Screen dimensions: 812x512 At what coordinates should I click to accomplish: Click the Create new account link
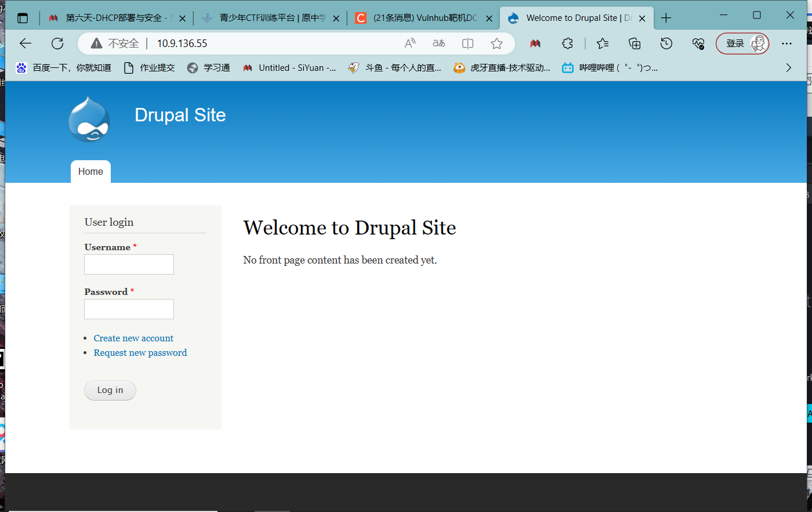(x=133, y=338)
